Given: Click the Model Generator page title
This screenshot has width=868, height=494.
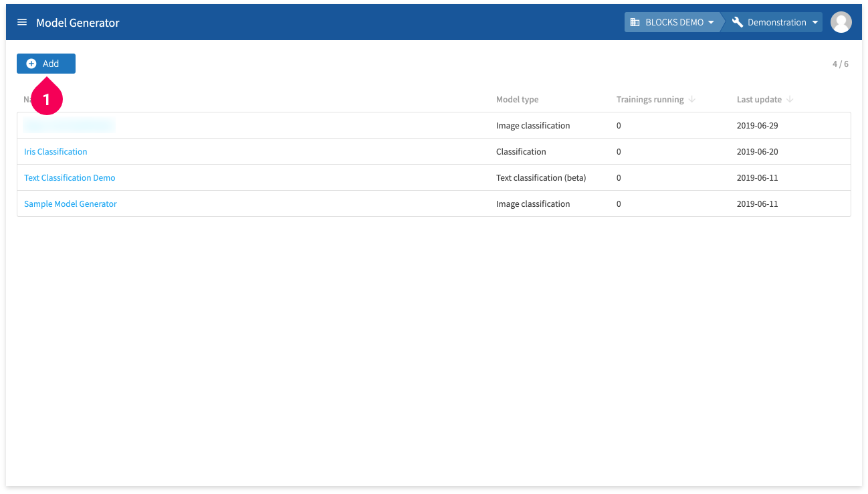Looking at the screenshot, I should (78, 22).
